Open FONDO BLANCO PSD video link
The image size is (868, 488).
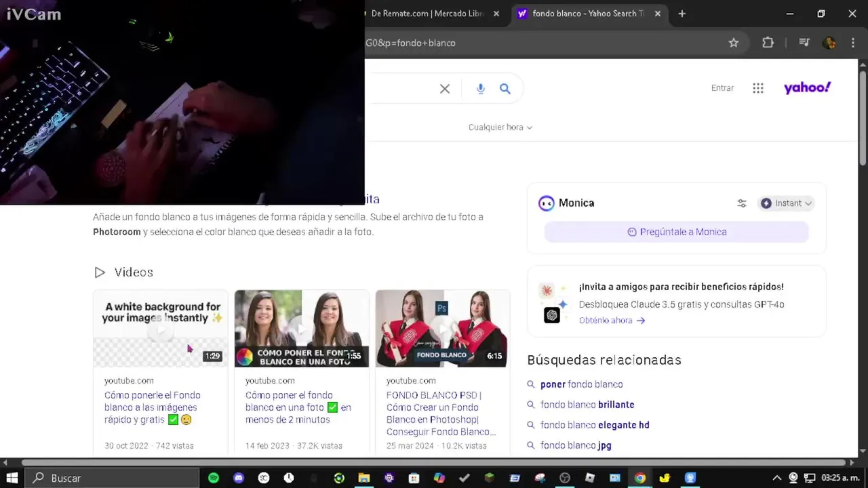tap(441, 413)
